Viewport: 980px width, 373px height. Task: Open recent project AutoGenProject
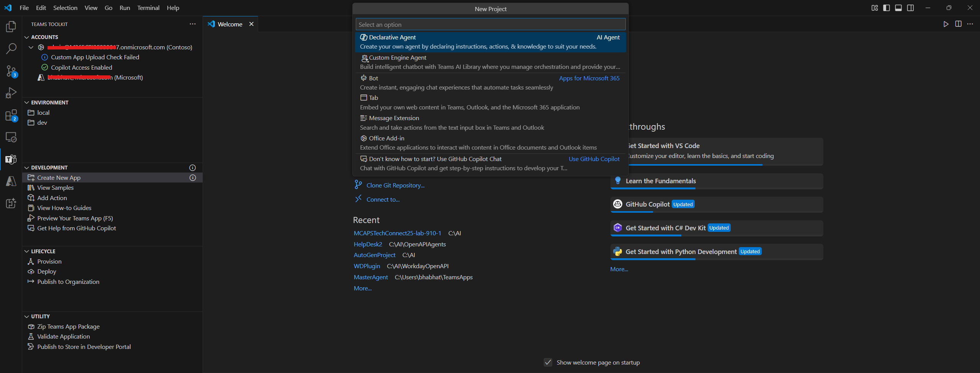(x=374, y=255)
